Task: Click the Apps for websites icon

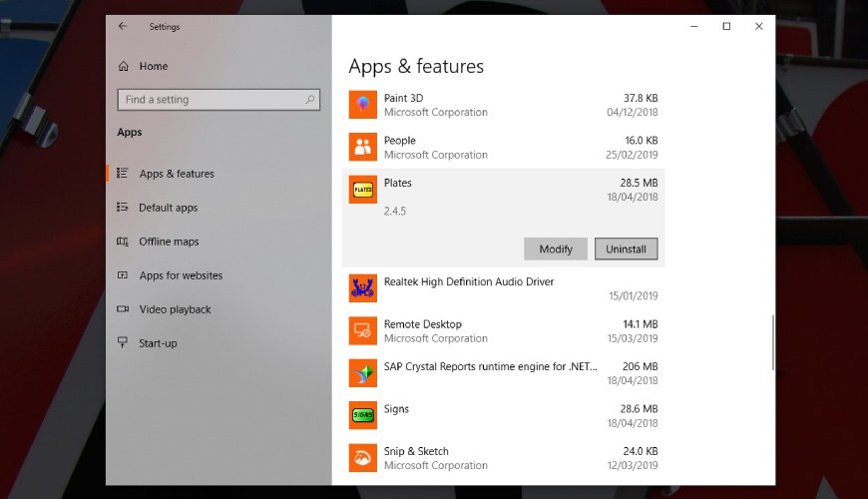Action: click(123, 275)
